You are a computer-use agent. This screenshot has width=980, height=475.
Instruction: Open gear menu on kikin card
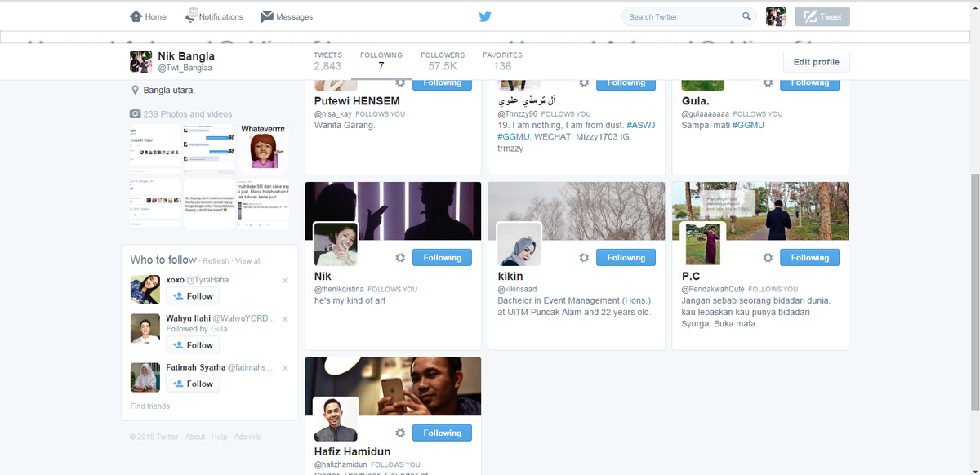(584, 257)
